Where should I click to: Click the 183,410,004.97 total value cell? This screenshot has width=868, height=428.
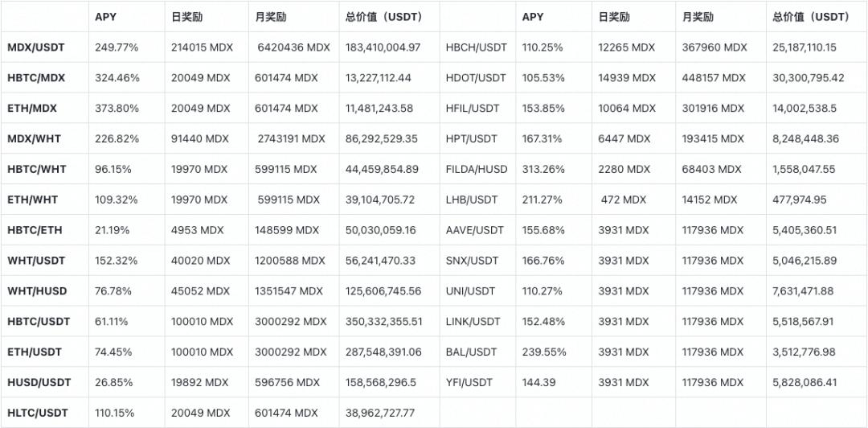pyautogui.click(x=383, y=47)
